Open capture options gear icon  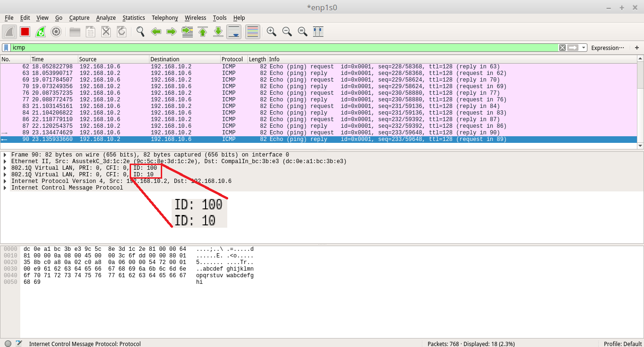[56, 32]
